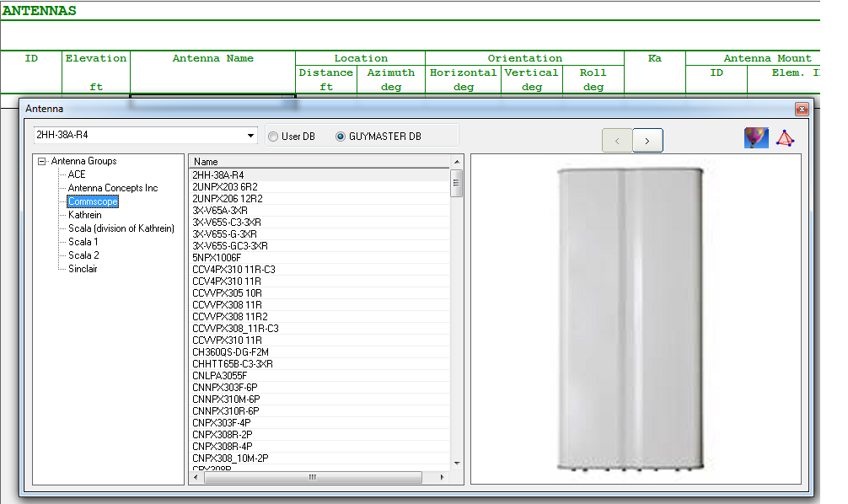Go to previous antenna with left arrow
848x504 pixels.
(x=617, y=141)
